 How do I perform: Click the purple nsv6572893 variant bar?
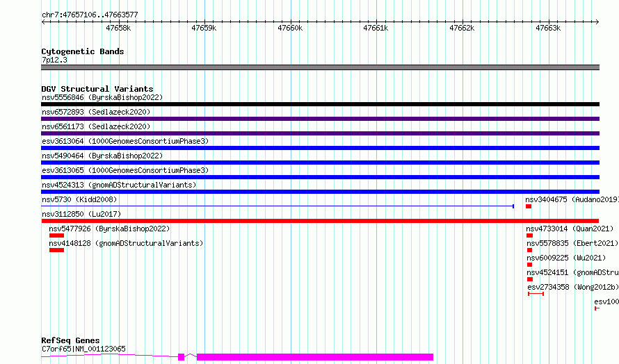tap(320, 119)
